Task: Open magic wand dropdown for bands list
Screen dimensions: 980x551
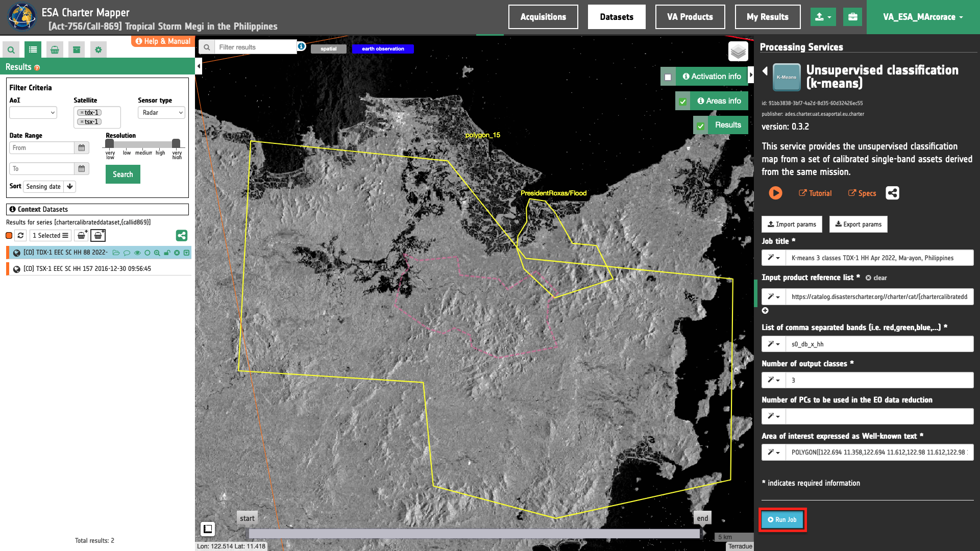Action: tap(773, 344)
